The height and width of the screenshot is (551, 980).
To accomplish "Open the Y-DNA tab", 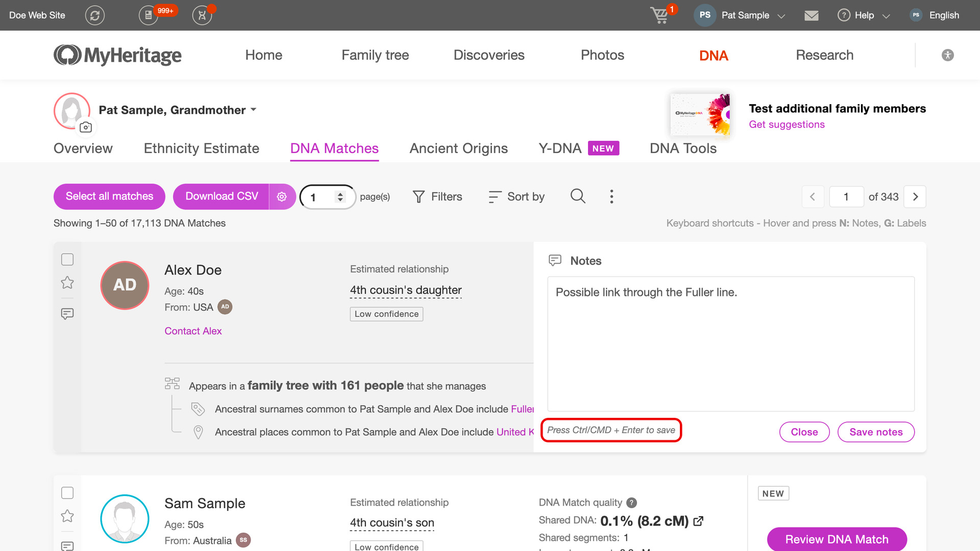I will (579, 148).
